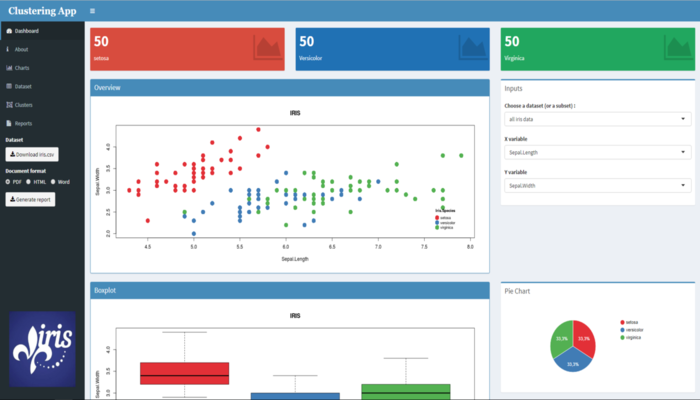700x400 pixels.
Task: Toggle the hamburger sidebar menu icon
Action: [92, 11]
